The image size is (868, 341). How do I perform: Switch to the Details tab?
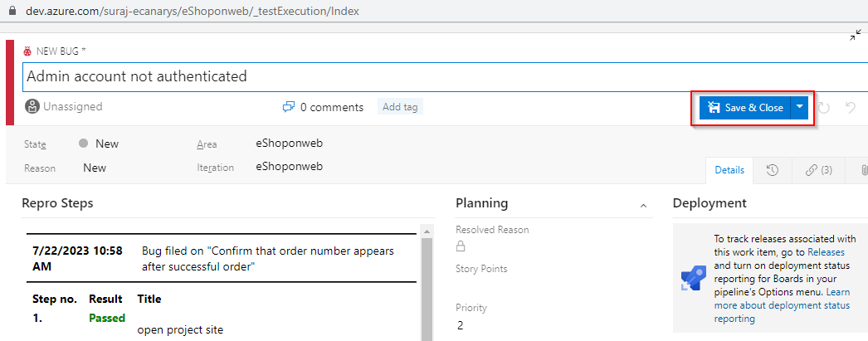click(729, 171)
